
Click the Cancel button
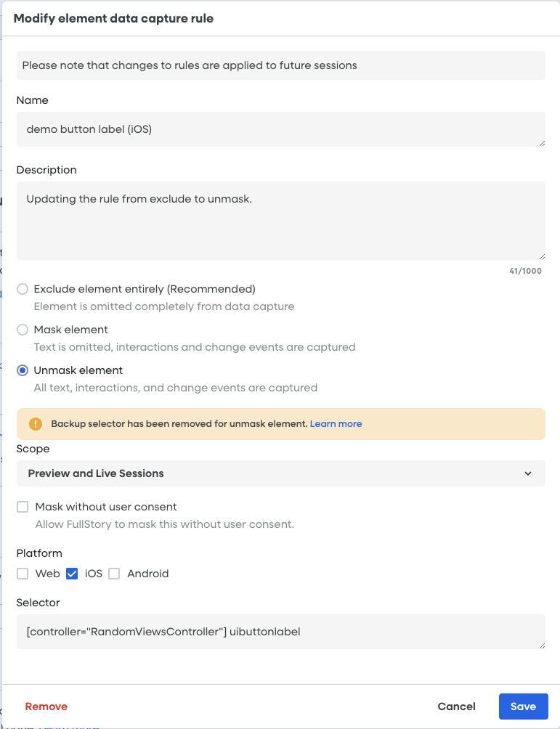456,706
